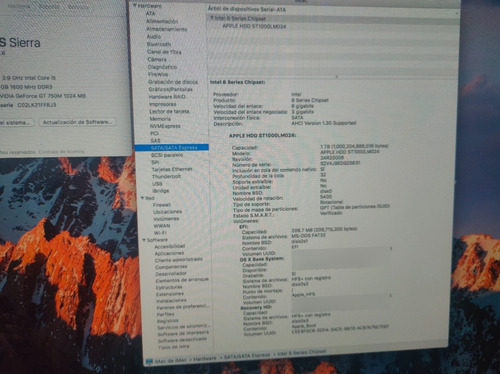Screen dimensions: 500x374
Task: Select Elementos de arranque under Software
Action: [x=182, y=280]
